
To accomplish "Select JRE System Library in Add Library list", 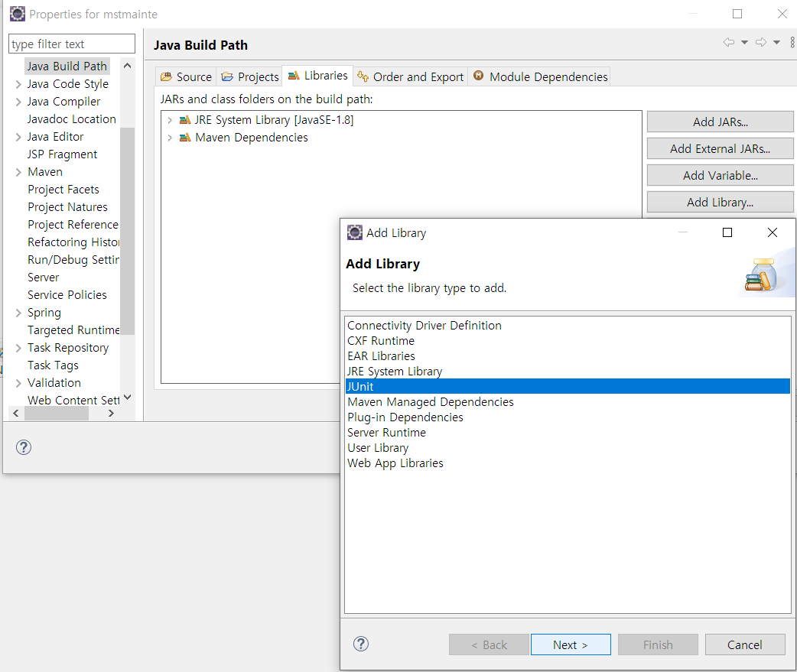I will [568, 372].
